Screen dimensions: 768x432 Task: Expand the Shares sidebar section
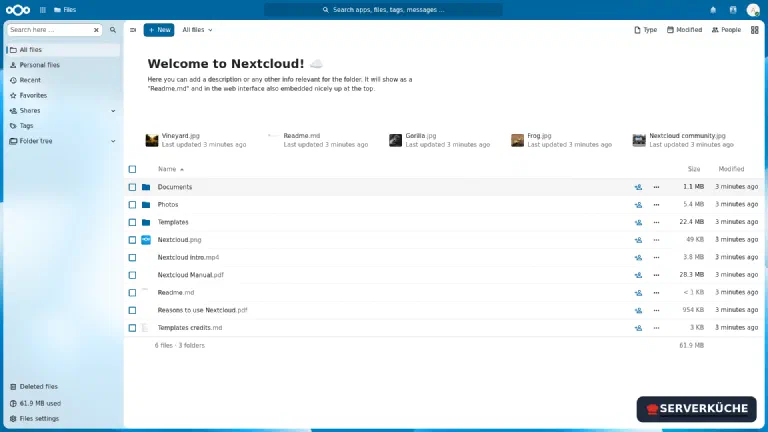coord(113,111)
